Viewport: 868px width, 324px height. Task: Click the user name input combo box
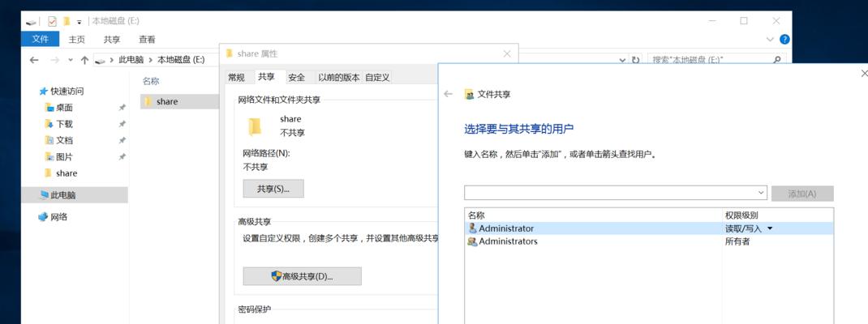(616, 193)
